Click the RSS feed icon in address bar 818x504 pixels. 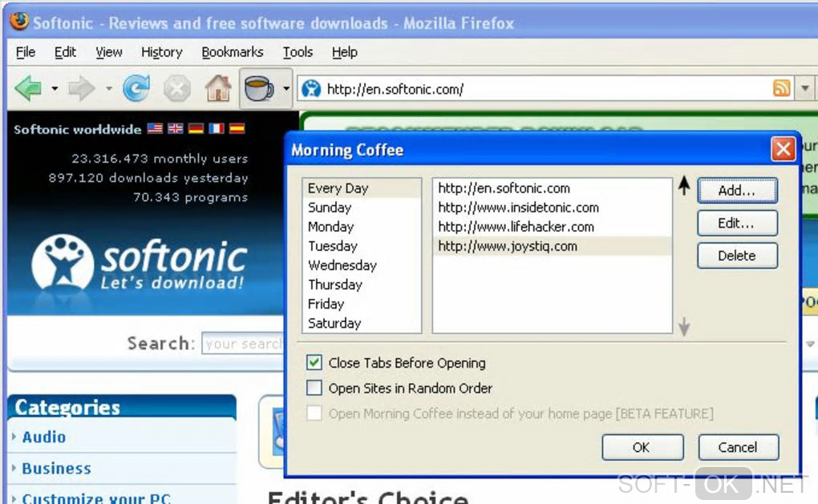click(x=781, y=88)
